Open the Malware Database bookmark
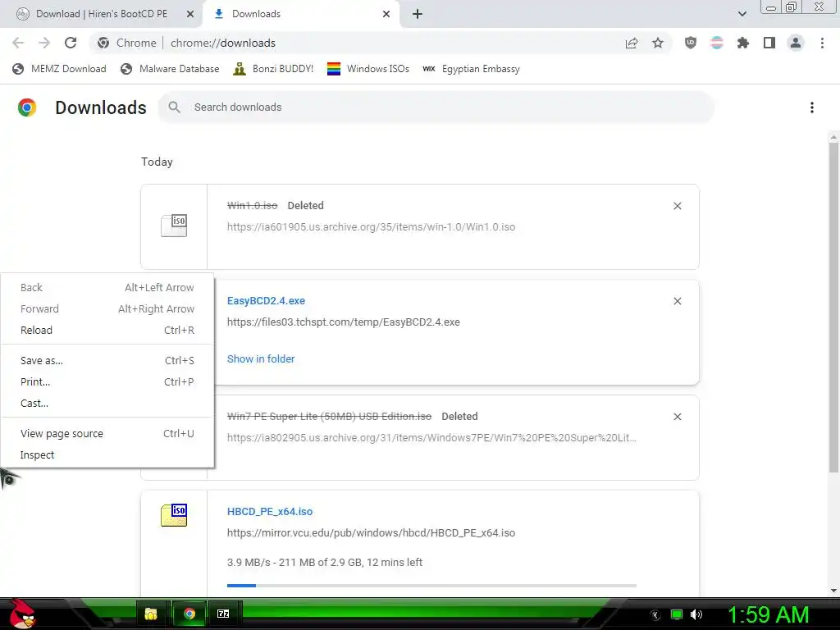This screenshot has height=630, width=840. point(171,69)
